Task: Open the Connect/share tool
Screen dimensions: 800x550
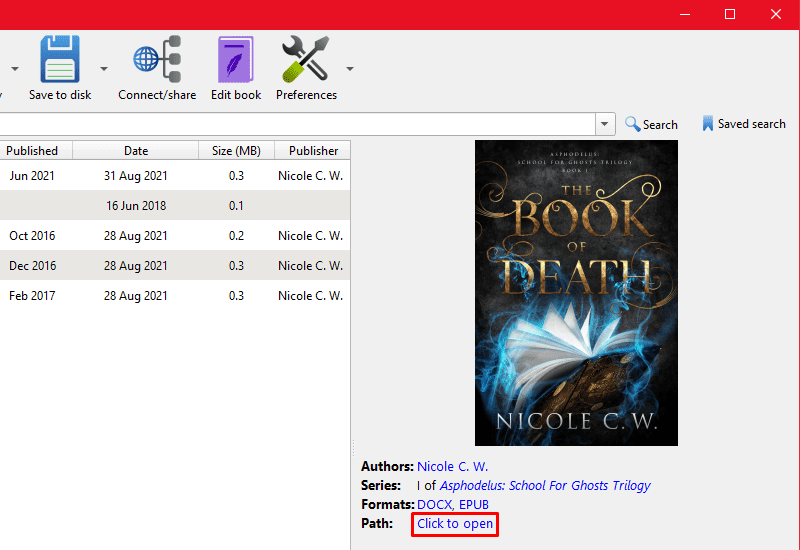Action: click(157, 67)
